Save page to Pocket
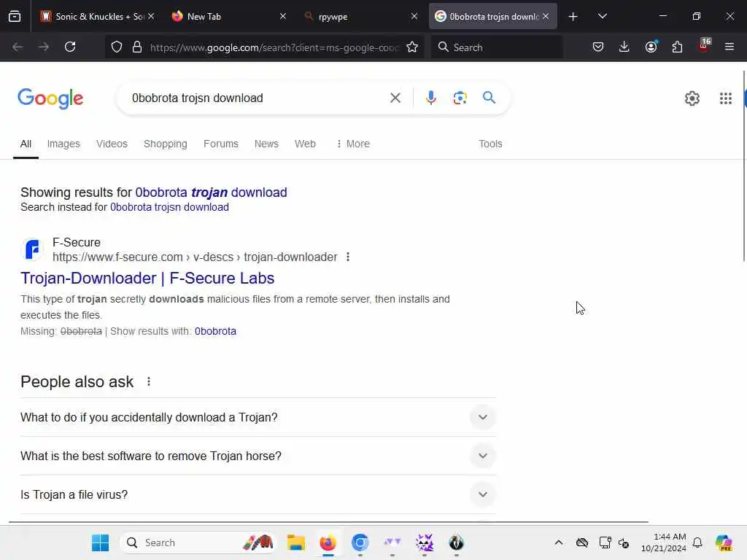The height and width of the screenshot is (560, 747). tap(598, 47)
